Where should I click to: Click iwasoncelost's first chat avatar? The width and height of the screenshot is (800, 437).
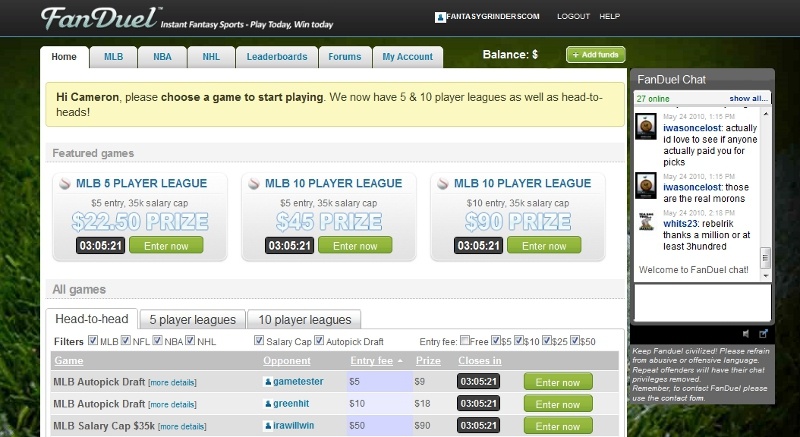(x=646, y=126)
